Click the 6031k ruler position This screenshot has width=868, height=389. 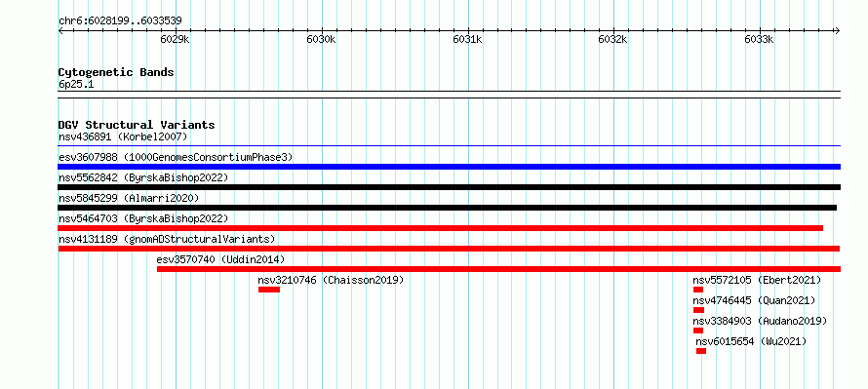[468, 39]
